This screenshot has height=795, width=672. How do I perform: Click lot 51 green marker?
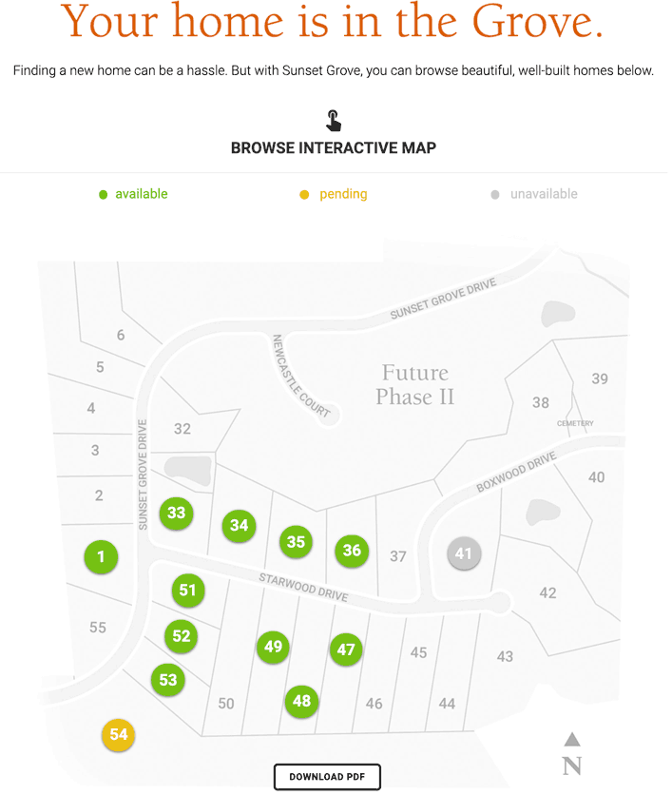[187, 591]
